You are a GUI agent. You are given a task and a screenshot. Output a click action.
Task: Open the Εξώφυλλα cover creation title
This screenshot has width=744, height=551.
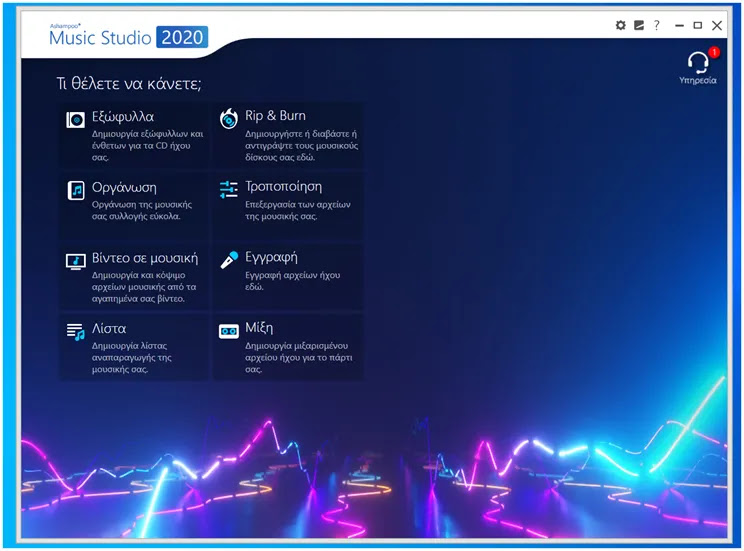tap(123, 117)
